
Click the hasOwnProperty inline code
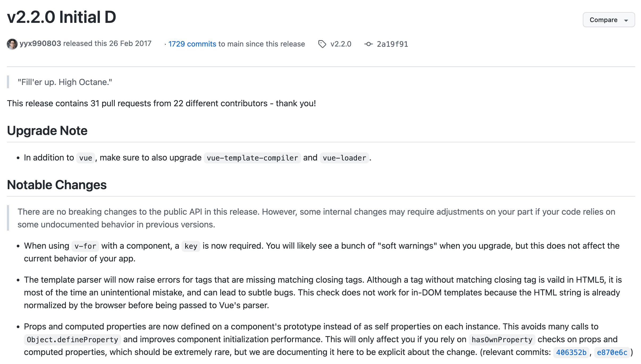click(502, 340)
